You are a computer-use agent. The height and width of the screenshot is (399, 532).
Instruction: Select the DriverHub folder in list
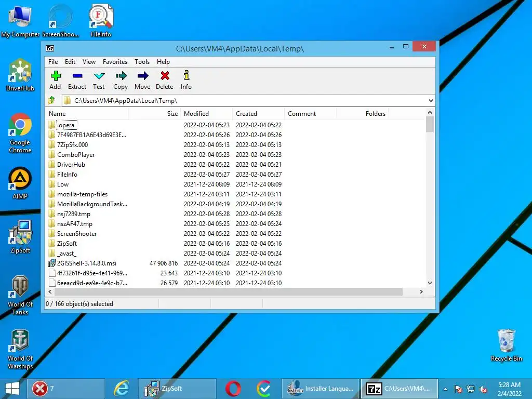(71, 165)
